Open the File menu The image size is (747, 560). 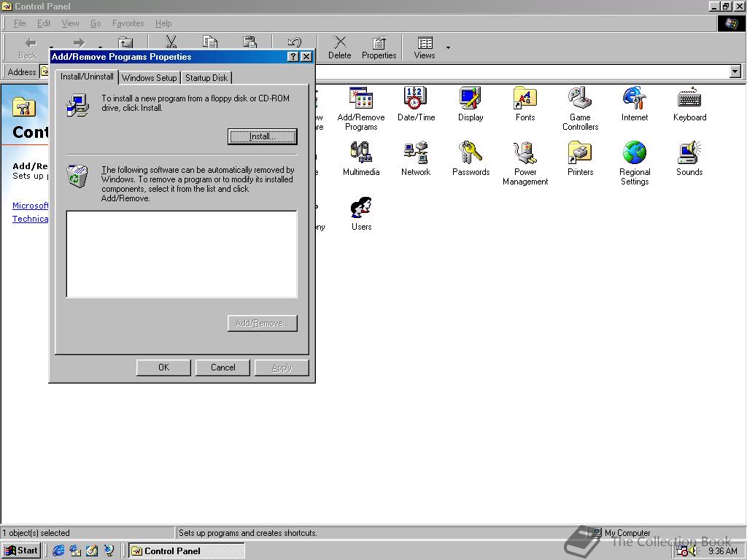pos(20,23)
